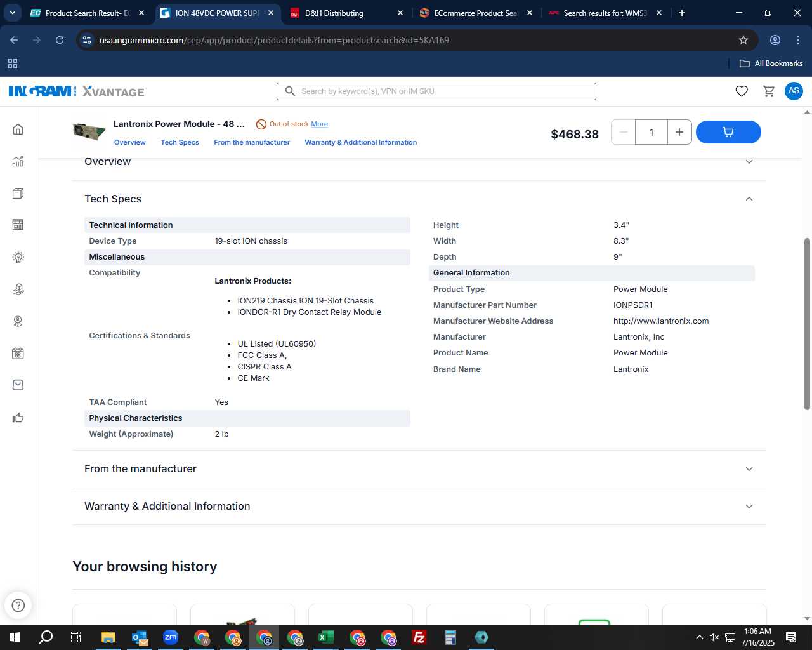This screenshot has width=812, height=650.
Task: Open Excel from the taskbar
Action: 326,637
